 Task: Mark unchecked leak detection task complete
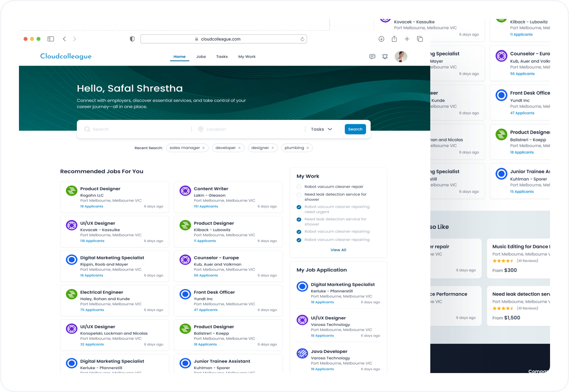tap(299, 195)
